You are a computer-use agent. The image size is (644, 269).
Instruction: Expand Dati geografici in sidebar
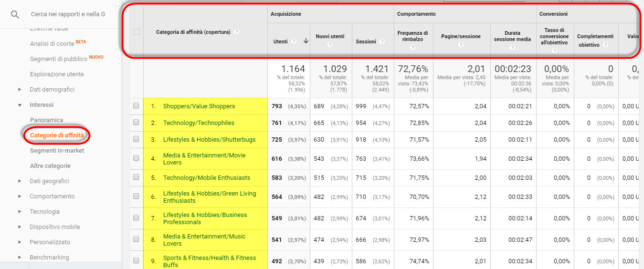click(20, 181)
